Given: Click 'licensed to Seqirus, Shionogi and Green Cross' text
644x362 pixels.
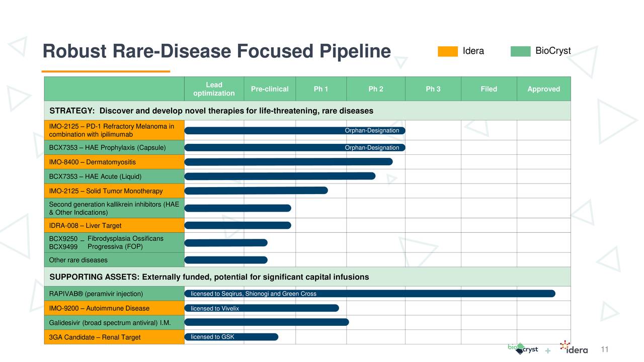Looking at the screenshot, I should click(254, 294).
